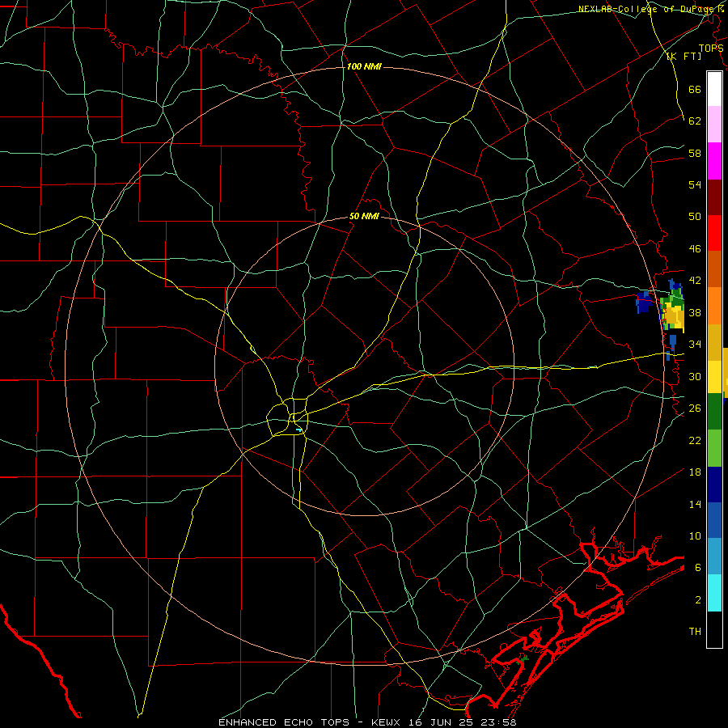The width and height of the screenshot is (728, 728).
Task: Click the "50 NMI" range ring label
Action: [x=365, y=216]
